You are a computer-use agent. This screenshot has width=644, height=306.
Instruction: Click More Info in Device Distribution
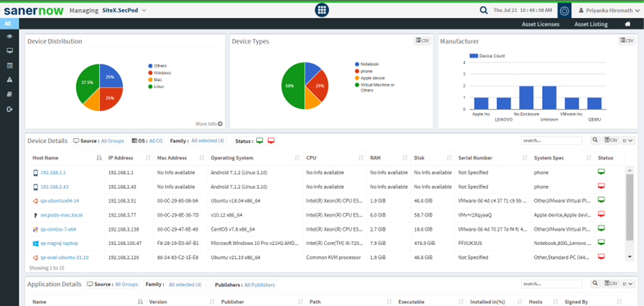(209, 124)
